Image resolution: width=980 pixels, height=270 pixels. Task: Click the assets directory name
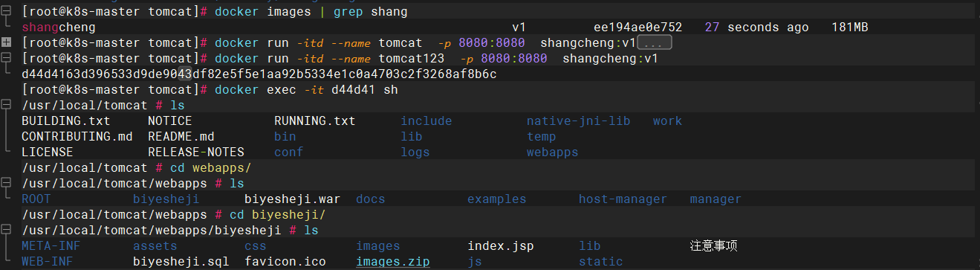tap(155, 246)
